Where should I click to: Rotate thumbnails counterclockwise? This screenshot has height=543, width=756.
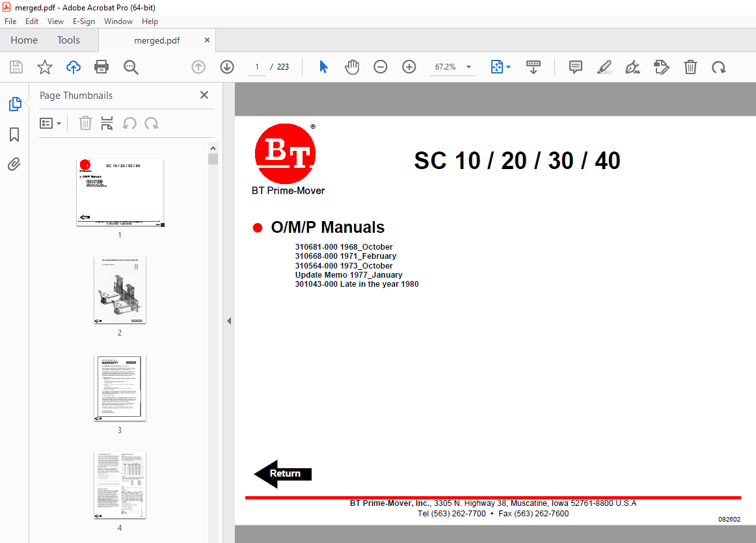point(129,124)
